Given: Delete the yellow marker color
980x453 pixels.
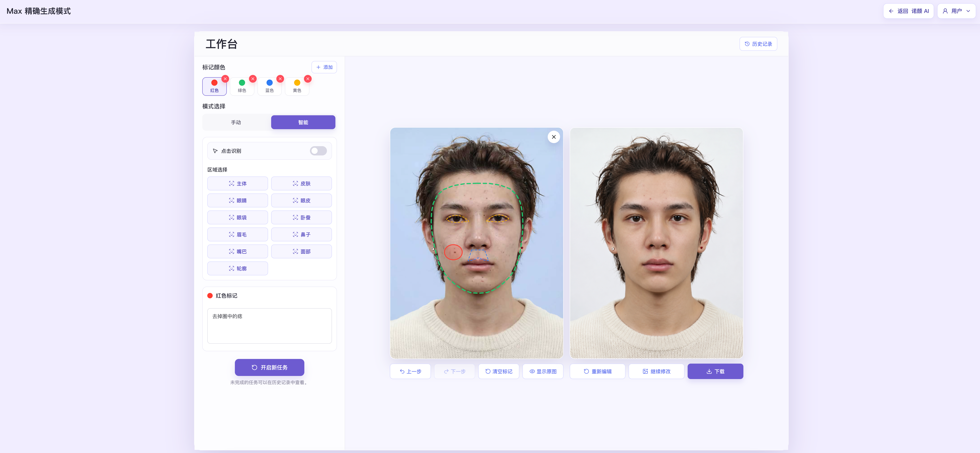Looking at the screenshot, I should [x=308, y=79].
